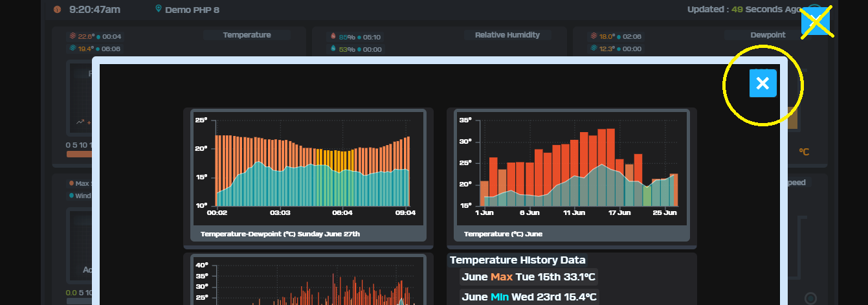The image size is (868, 305).
Task: Click the teal humidity drop icon beside 53%
Action: (333, 49)
